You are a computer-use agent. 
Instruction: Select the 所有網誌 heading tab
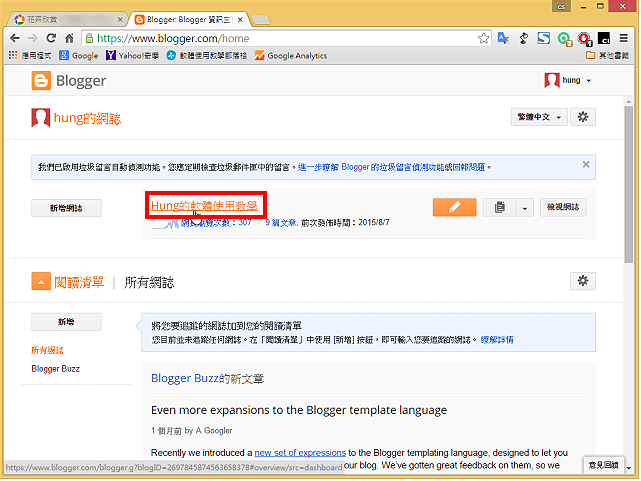point(149,282)
